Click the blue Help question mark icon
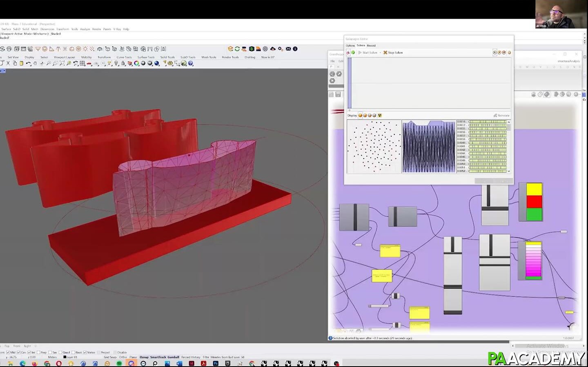Image resolution: width=588 pixels, height=367 pixels. pos(191,63)
